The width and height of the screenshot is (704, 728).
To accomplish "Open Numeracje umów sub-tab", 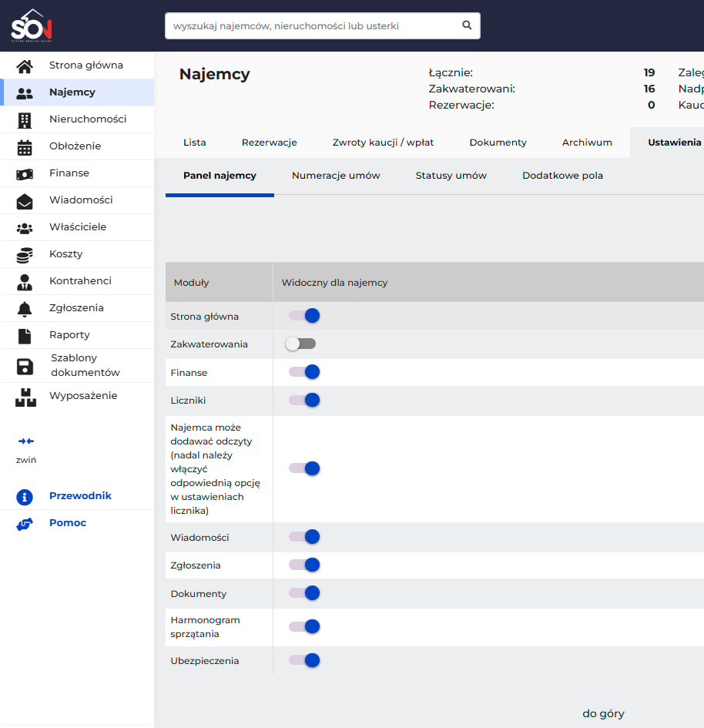I will coord(336,176).
